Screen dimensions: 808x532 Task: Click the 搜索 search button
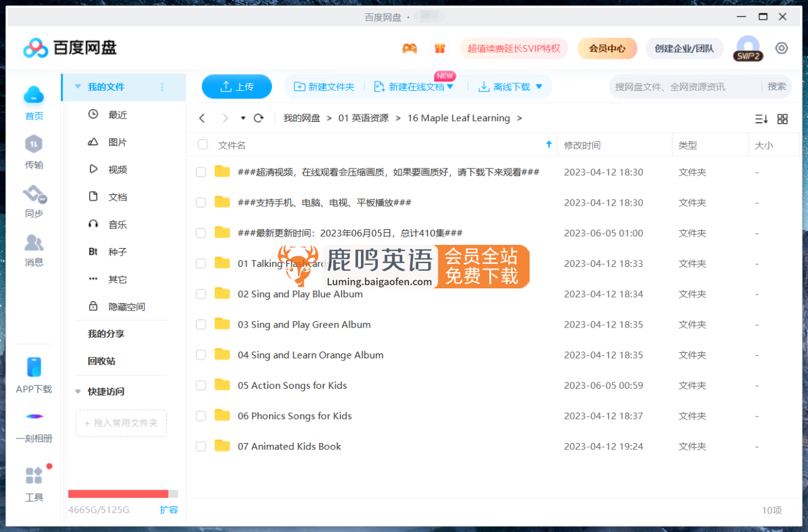coord(777,86)
